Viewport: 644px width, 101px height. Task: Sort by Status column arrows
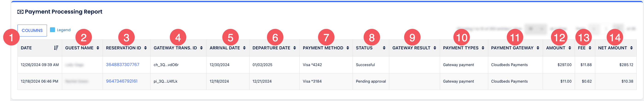(x=384, y=48)
